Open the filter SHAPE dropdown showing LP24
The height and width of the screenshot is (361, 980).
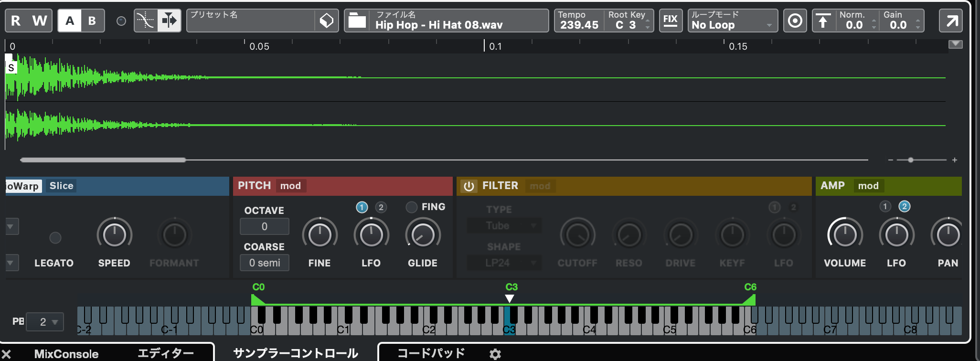tap(504, 262)
